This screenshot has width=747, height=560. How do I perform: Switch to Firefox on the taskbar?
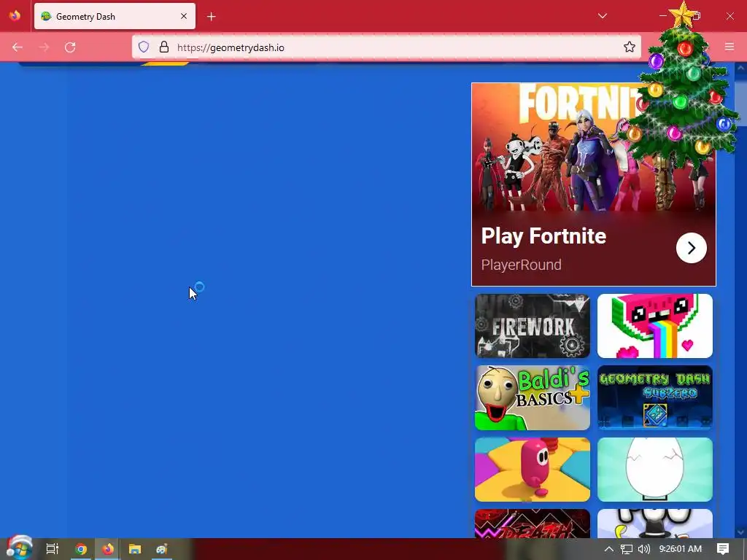click(108, 549)
